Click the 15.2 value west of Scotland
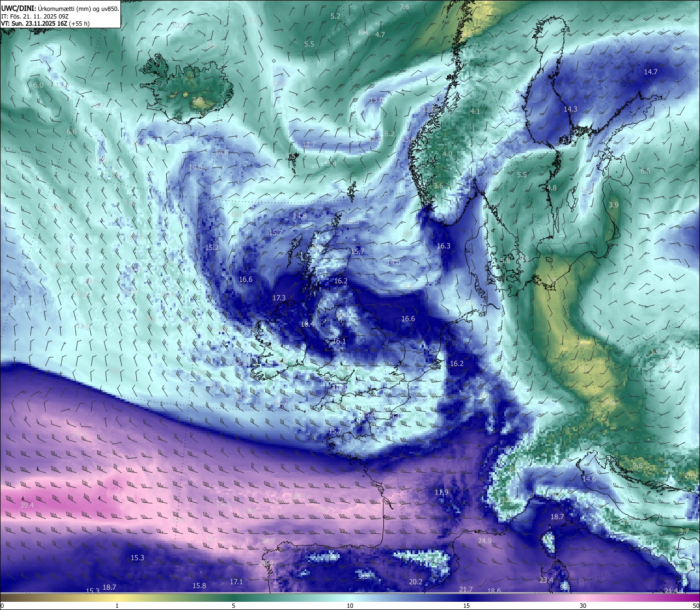This screenshot has width=700, height=610. [212, 247]
